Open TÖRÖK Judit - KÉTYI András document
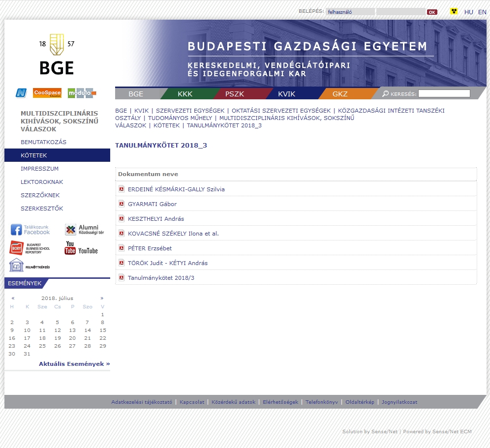Viewport: 490px width, 448px height. click(x=168, y=263)
